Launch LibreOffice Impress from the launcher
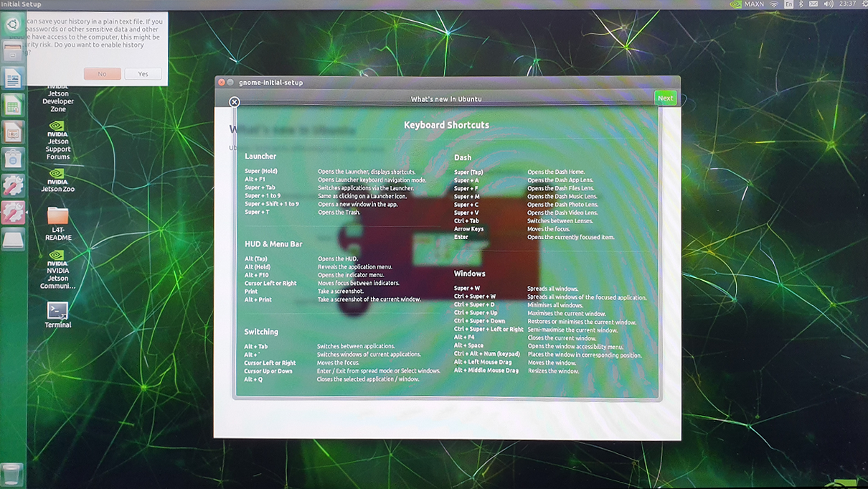This screenshot has width=868, height=489. (x=13, y=132)
